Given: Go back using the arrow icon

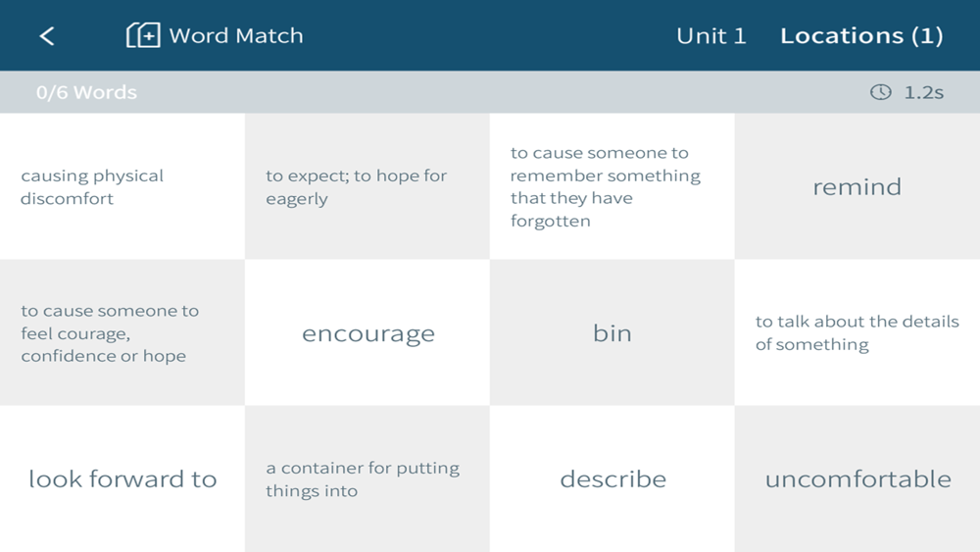Looking at the screenshot, I should 47,36.
